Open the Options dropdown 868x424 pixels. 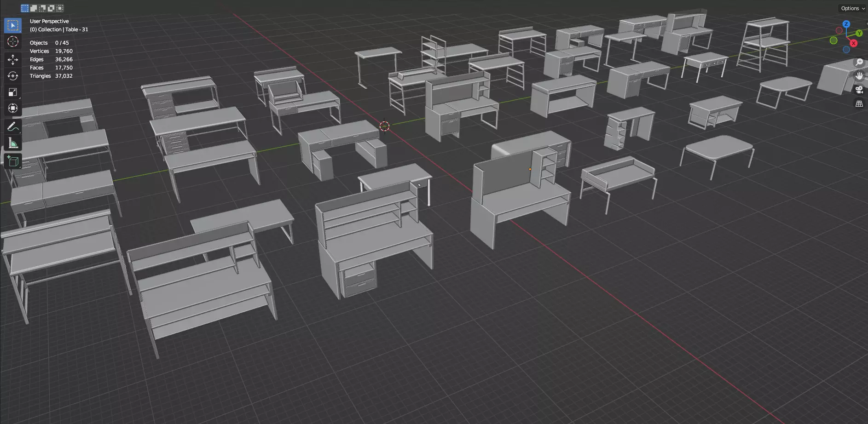(852, 8)
